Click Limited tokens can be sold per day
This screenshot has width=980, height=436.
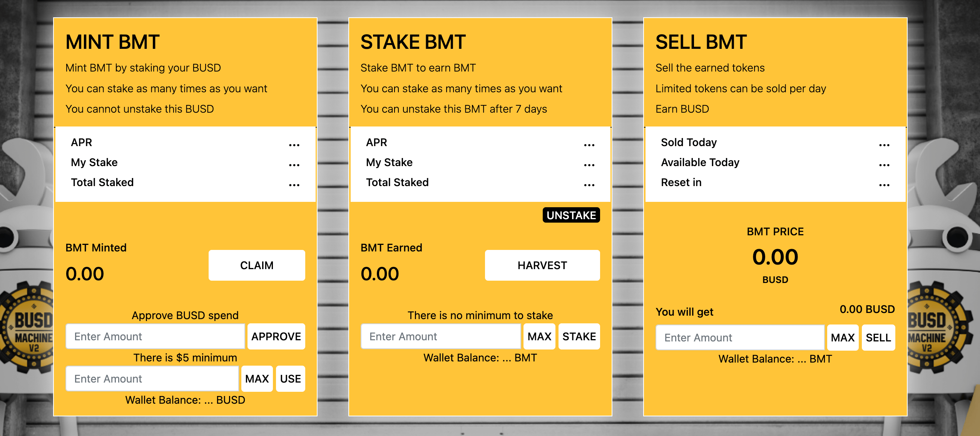click(x=741, y=88)
